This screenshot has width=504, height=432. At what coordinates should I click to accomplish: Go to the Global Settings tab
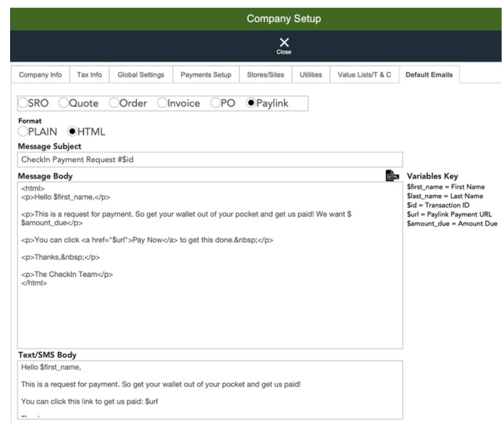click(x=140, y=75)
